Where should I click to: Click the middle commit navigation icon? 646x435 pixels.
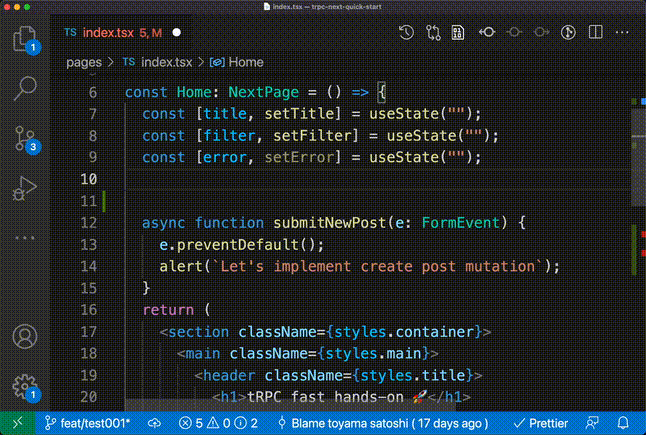pyautogui.click(x=514, y=32)
